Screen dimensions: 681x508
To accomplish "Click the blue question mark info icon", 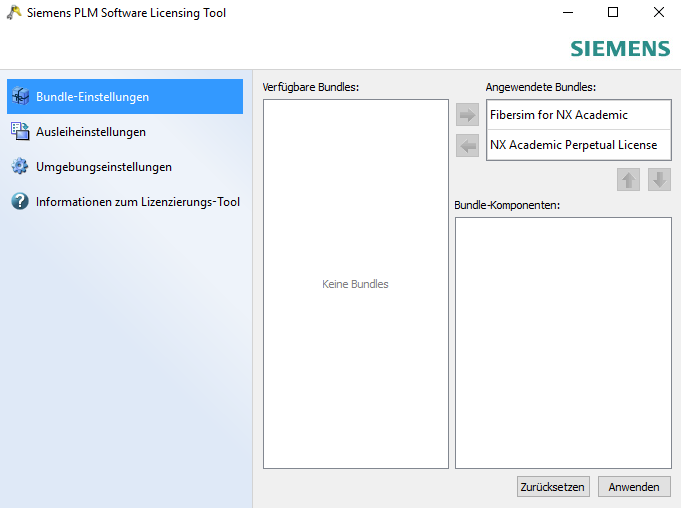I will point(19,201).
